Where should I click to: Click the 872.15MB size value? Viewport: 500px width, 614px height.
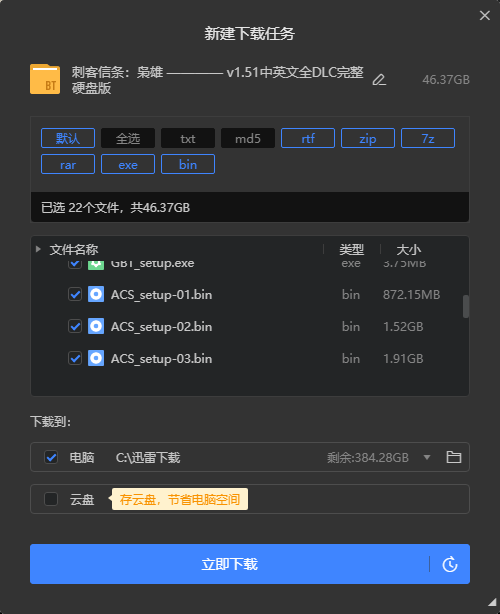coord(412,294)
